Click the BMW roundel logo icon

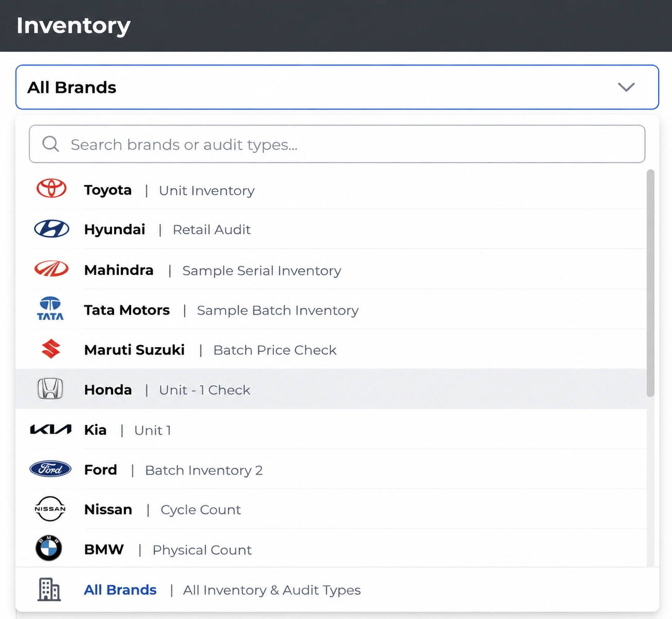click(x=49, y=549)
